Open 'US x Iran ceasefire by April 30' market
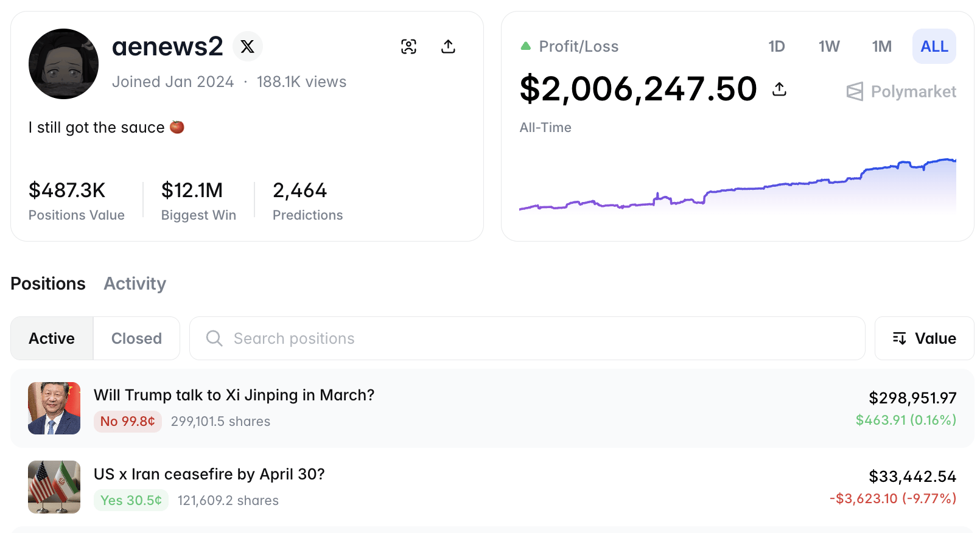980x533 pixels. click(209, 475)
